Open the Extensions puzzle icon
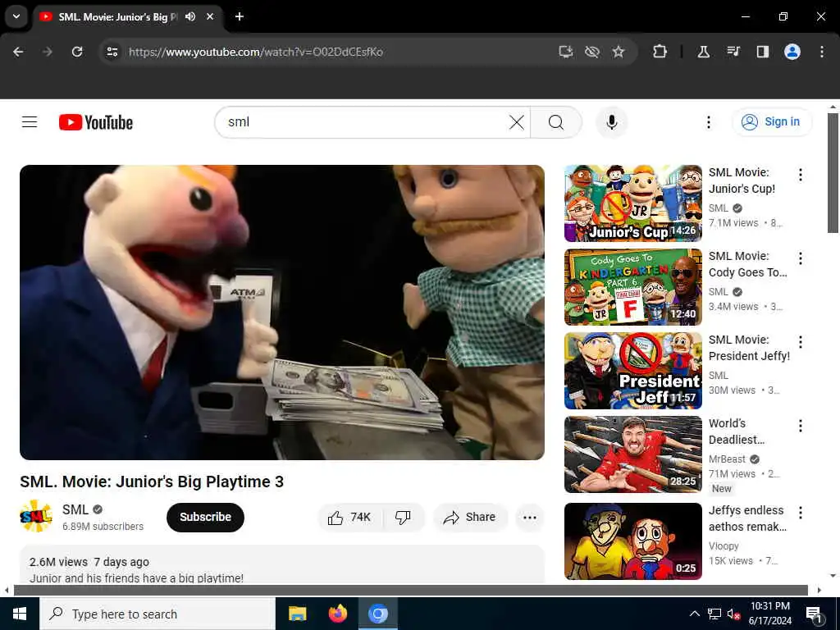The image size is (840, 630). pyautogui.click(x=660, y=52)
